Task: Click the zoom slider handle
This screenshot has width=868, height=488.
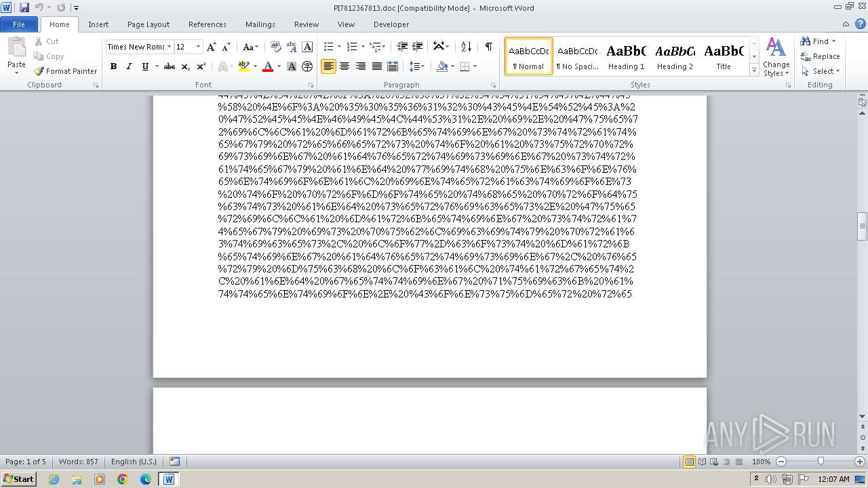Action: click(821, 462)
